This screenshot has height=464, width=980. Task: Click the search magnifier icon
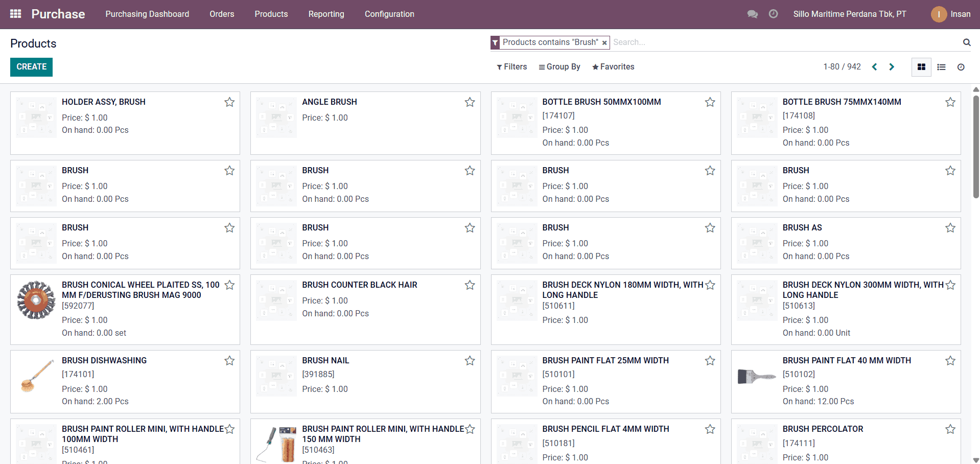pyautogui.click(x=966, y=42)
